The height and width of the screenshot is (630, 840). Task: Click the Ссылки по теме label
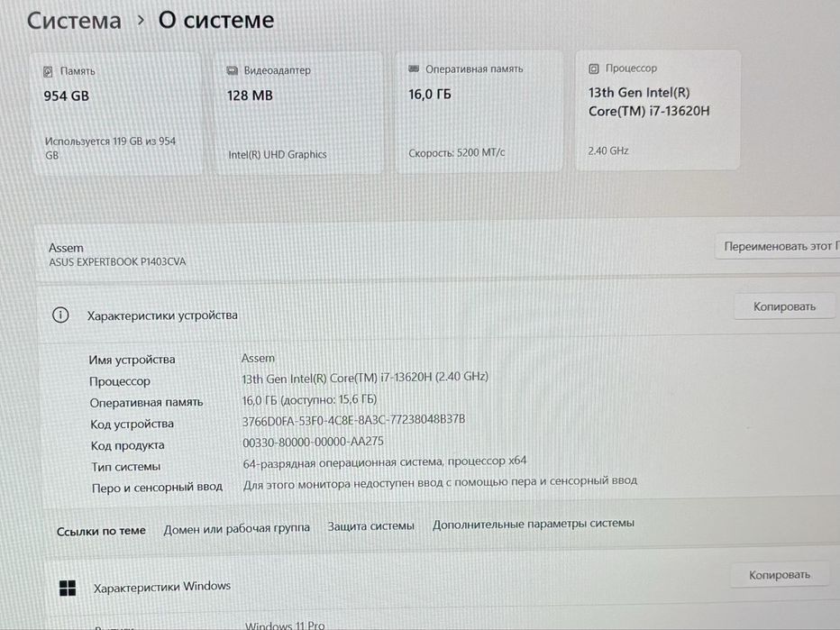[x=101, y=531]
